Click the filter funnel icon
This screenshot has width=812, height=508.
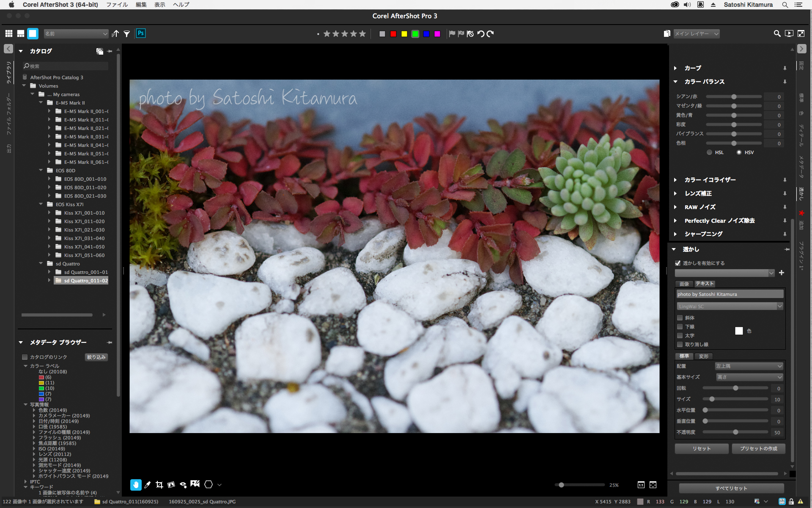pyautogui.click(x=126, y=34)
